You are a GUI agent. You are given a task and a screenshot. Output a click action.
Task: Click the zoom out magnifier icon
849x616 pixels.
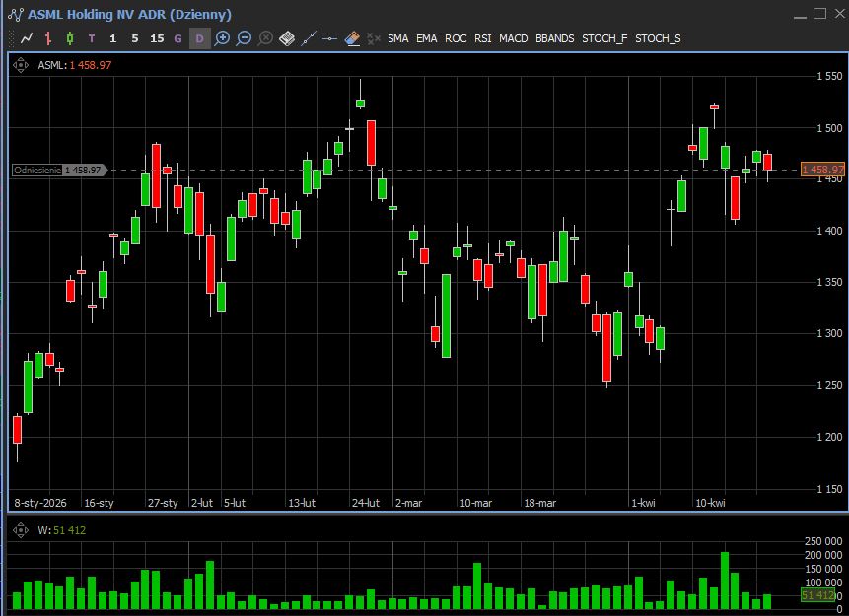click(x=244, y=38)
